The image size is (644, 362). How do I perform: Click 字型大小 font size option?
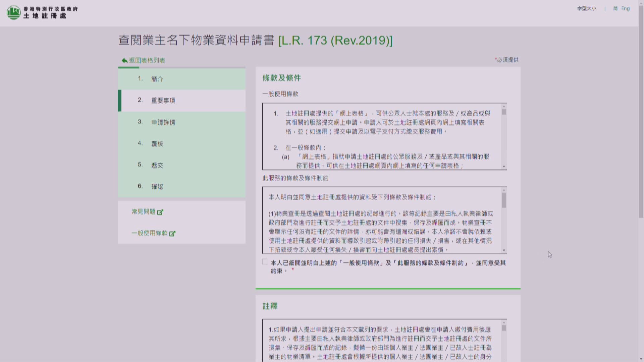pos(587,8)
